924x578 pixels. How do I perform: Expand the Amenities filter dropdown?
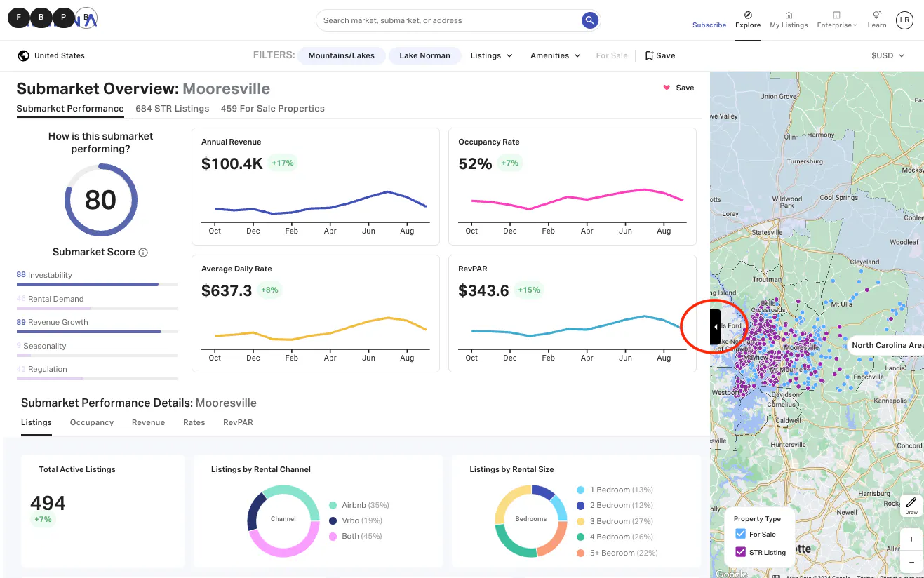[555, 55]
